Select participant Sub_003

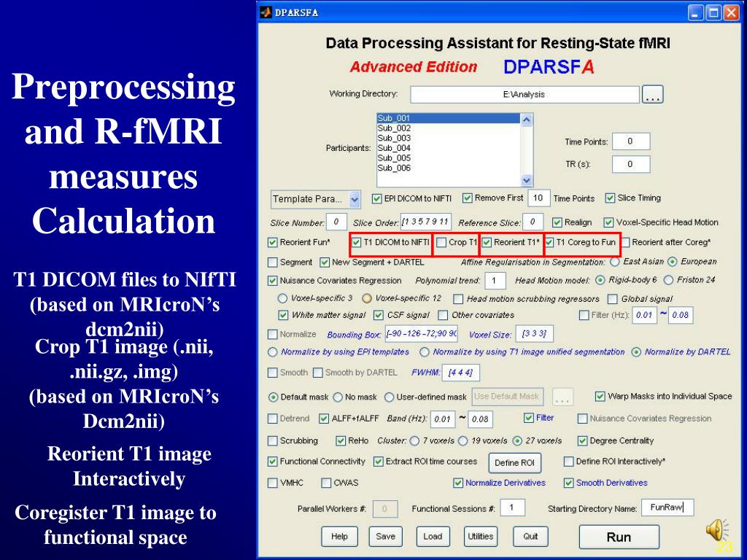click(394, 138)
